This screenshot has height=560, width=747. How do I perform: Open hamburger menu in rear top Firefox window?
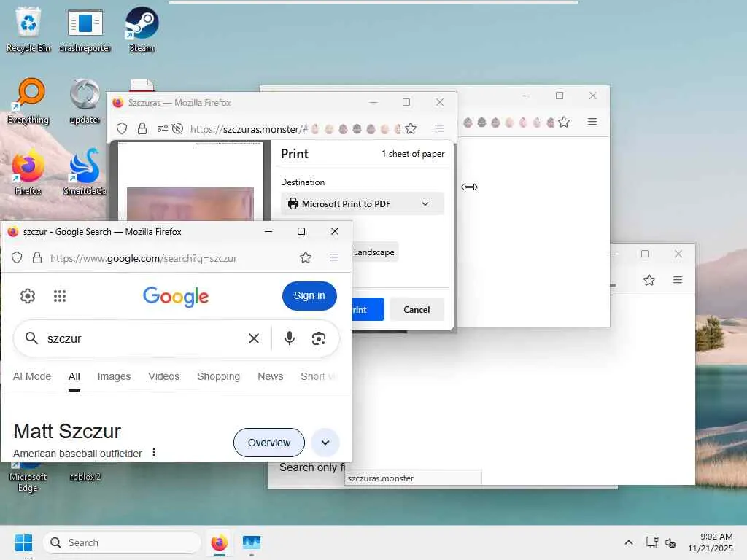592,122
